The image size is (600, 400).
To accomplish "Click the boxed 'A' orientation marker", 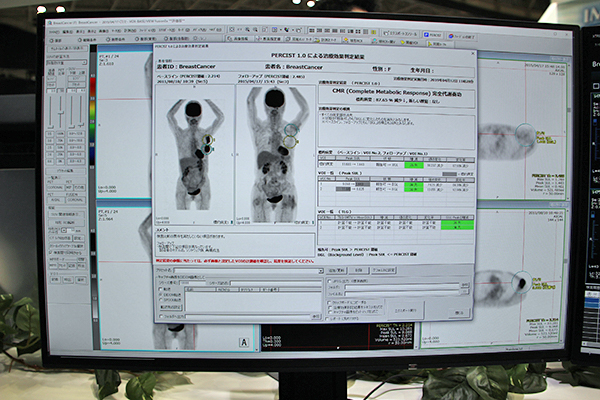I will tap(243, 343).
